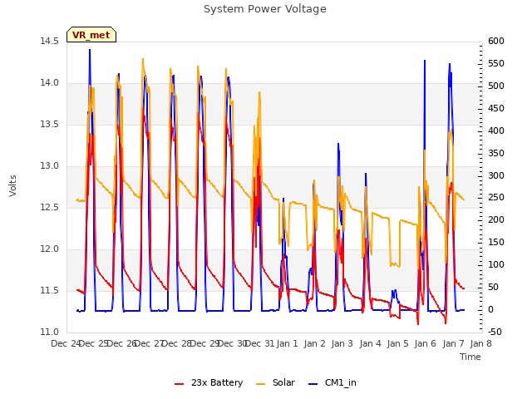This screenshot has width=532, height=399.
Task: Click the 11.0 left axis value
Action: tap(50, 332)
